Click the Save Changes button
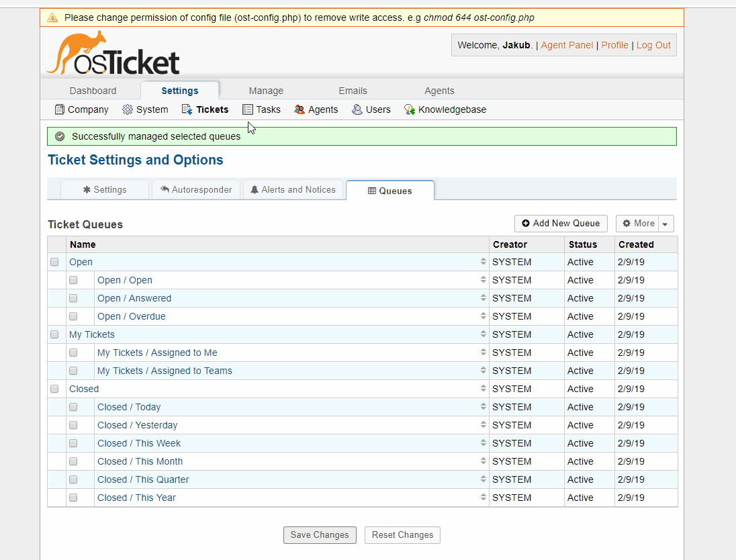736x560 pixels. (x=320, y=535)
